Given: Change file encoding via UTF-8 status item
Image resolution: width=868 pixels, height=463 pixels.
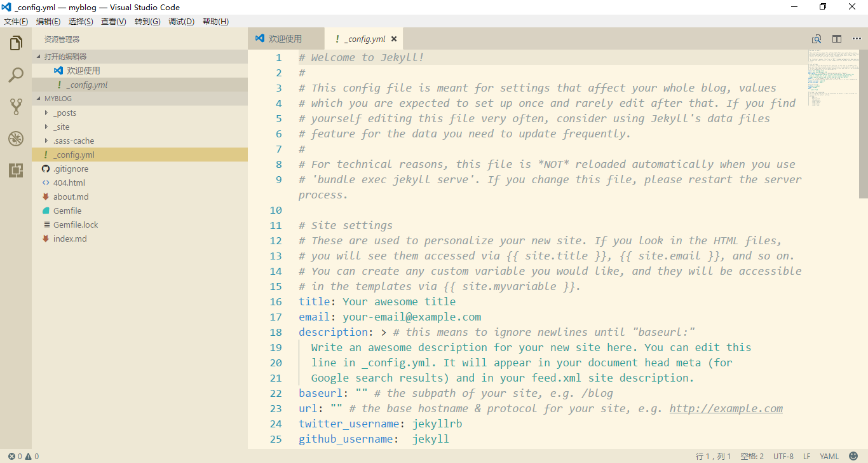Looking at the screenshot, I should tap(783, 456).
